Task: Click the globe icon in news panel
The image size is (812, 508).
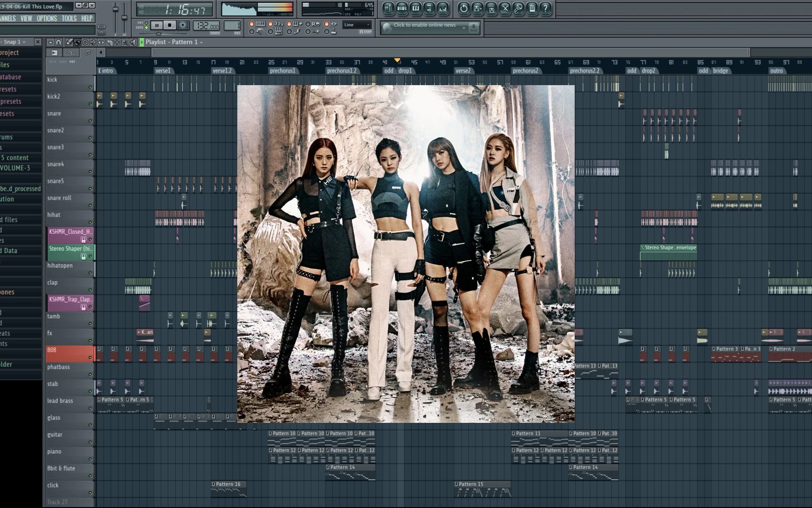Action: click(x=387, y=28)
